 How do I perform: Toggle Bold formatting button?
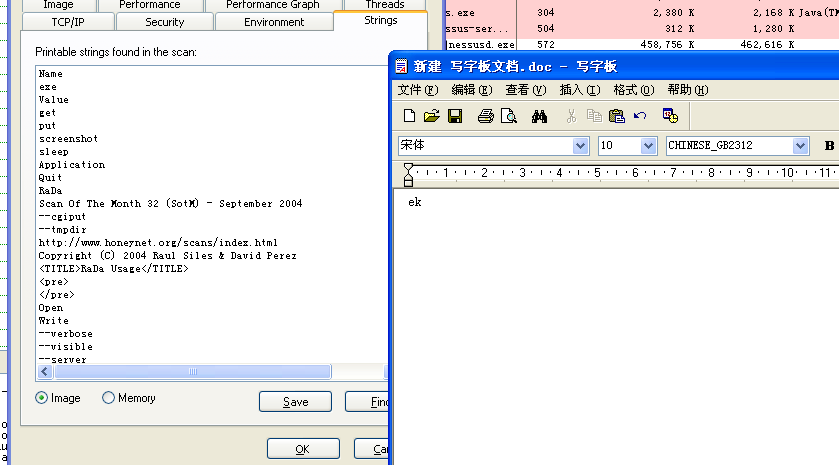coord(829,146)
